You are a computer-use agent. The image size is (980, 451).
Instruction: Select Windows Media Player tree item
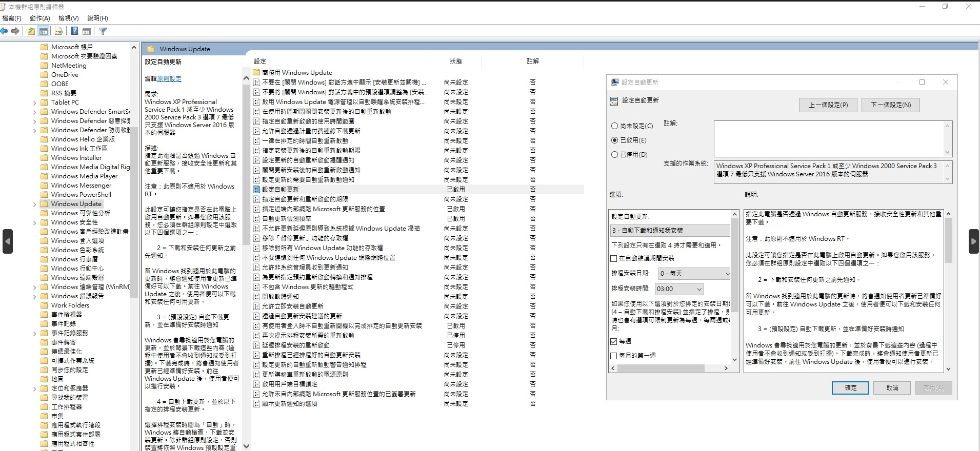(x=84, y=176)
